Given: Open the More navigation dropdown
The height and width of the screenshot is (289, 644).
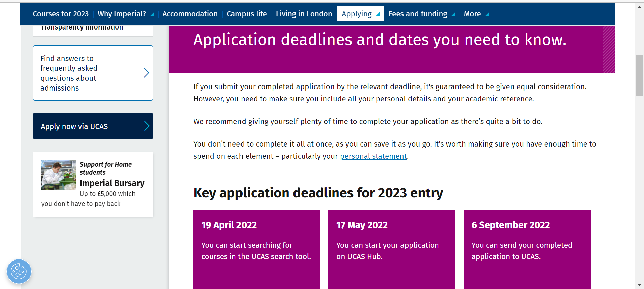Looking at the screenshot, I should [487, 14].
